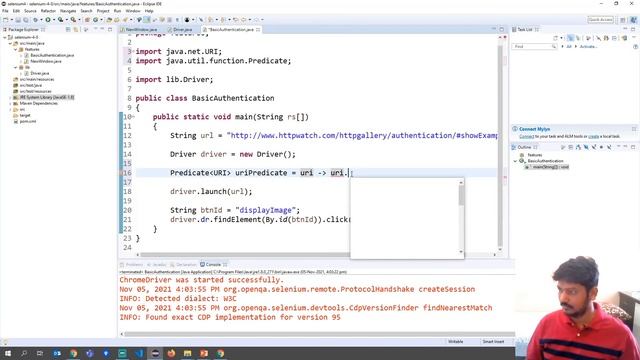Select the target folder in Package Explorer
Image resolution: width=640 pixels, height=360 pixels.
pos(25,116)
